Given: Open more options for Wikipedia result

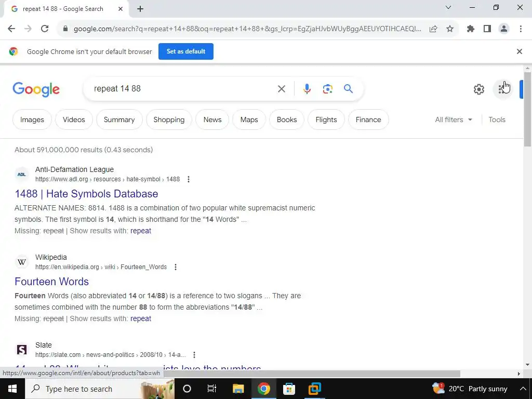Looking at the screenshot, I should click(x=176, y=267).
